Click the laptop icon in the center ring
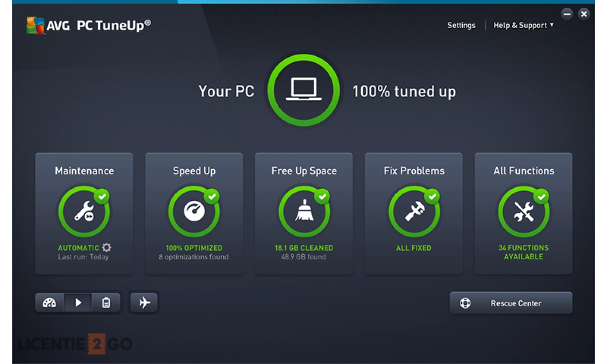607x364 pixels. [303, 90]
